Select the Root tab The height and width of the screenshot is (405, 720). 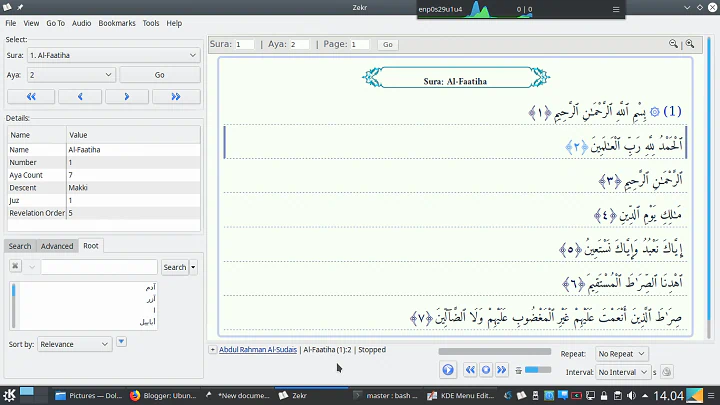[91, 246]
